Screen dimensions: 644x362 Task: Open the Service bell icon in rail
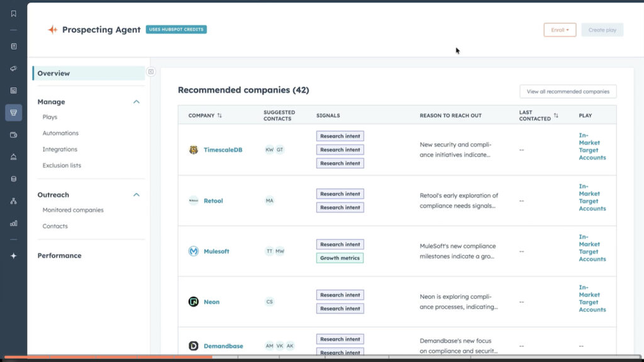(x=14, y=156)
